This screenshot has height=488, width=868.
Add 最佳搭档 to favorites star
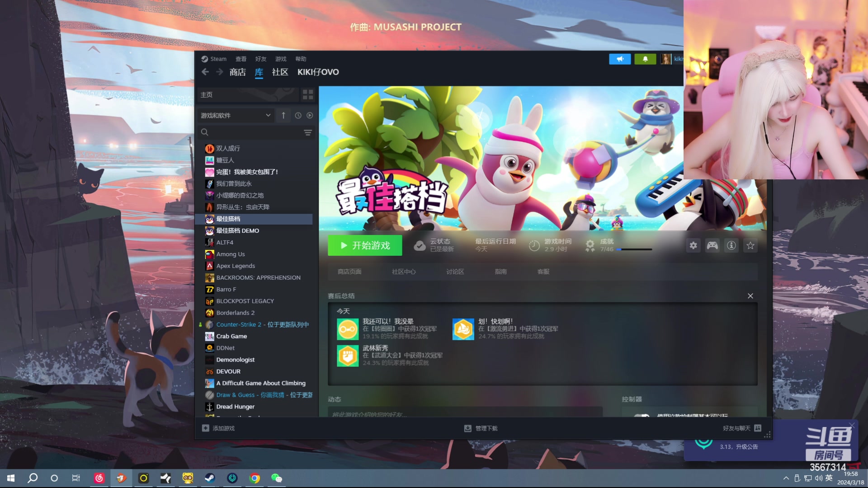[750, 245]
